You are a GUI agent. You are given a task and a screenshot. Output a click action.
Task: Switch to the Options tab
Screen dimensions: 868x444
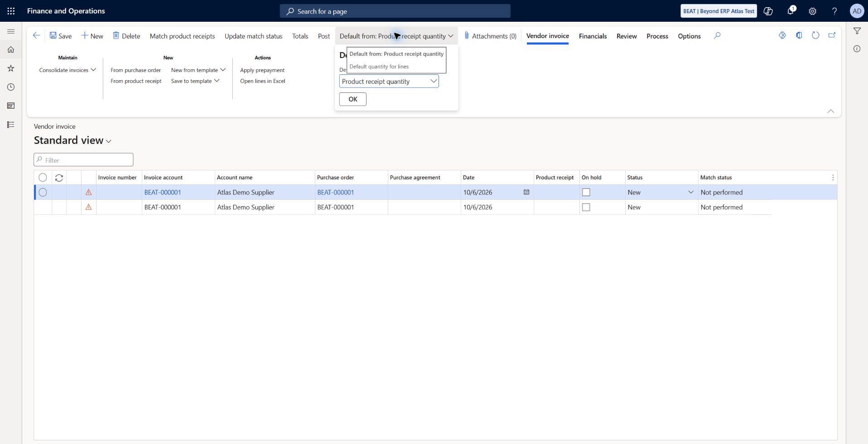click(x=689, y=36)
